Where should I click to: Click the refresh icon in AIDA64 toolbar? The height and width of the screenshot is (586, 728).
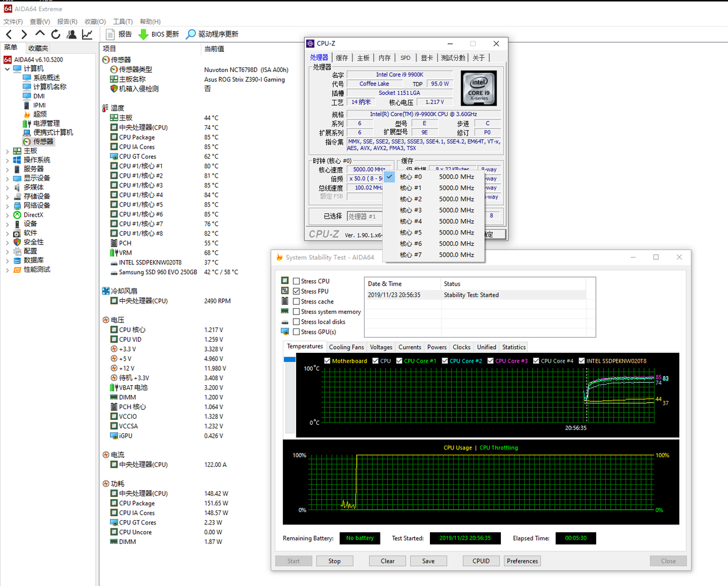point(56,34)
